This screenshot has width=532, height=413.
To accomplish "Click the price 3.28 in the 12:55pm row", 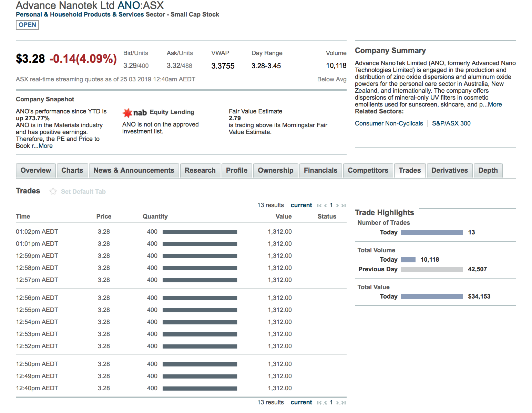I will [104, 310].
